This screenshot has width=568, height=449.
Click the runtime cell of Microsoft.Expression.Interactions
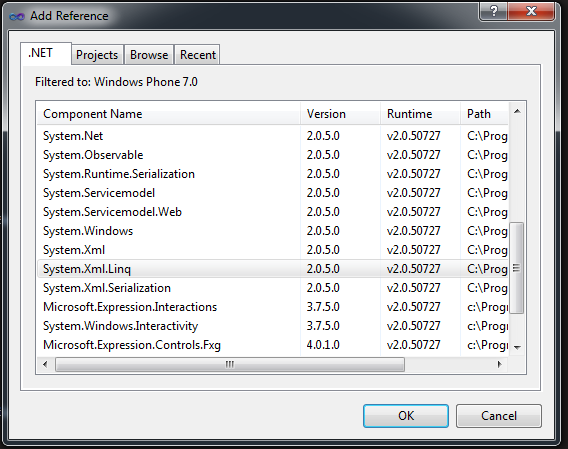[413, 307]
